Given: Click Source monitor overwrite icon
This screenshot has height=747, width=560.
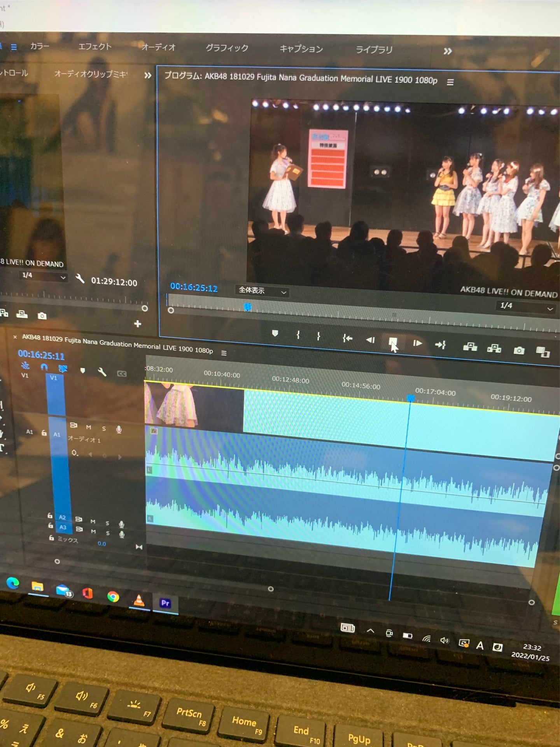Looking at the screenshot, I should coord(22,314).
